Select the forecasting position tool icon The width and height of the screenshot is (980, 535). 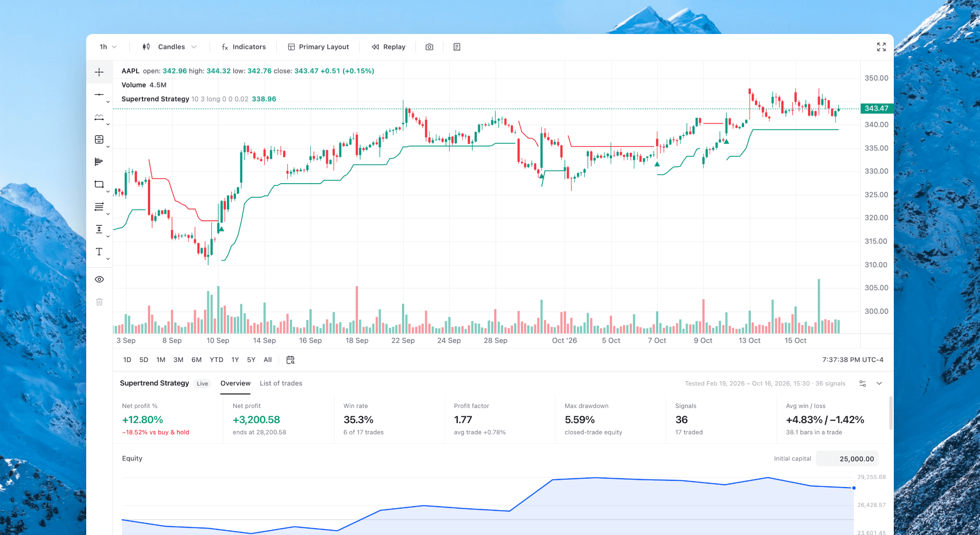pyautogui.click(x=99, y=139)
